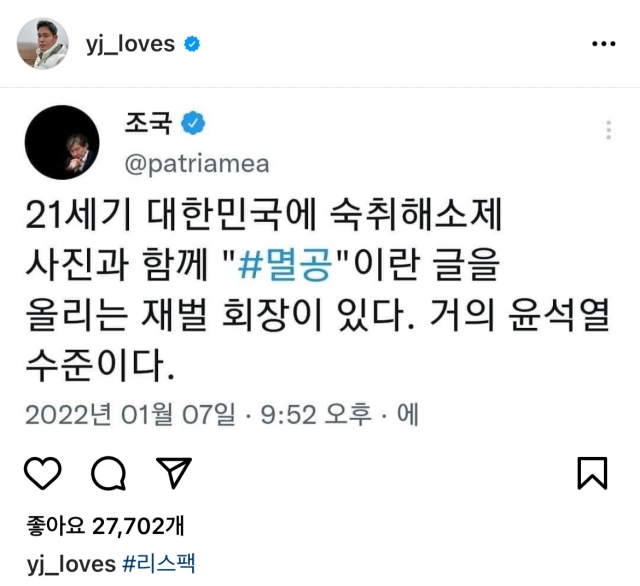Open the tweet's vertical three-dot menu
The height and width of the screenshot is (586, 640).
pos(609,130)
